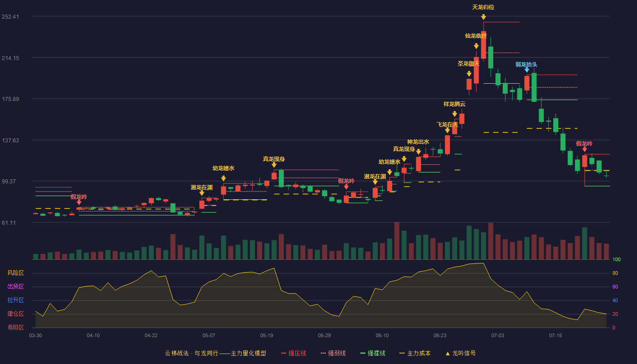Click the 出货区 zone label
Viewport: 637px width, 364px height.
coord(15,287)
